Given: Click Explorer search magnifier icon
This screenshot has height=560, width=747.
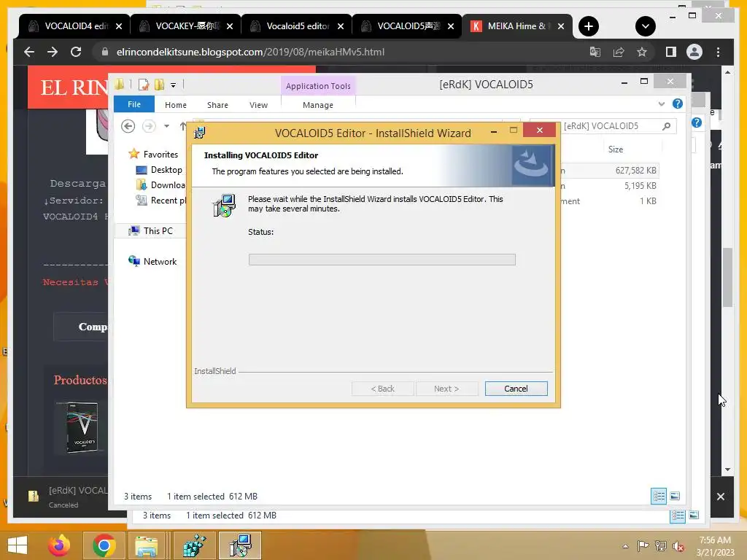Looking at the screenshot, I should point(667,126).
